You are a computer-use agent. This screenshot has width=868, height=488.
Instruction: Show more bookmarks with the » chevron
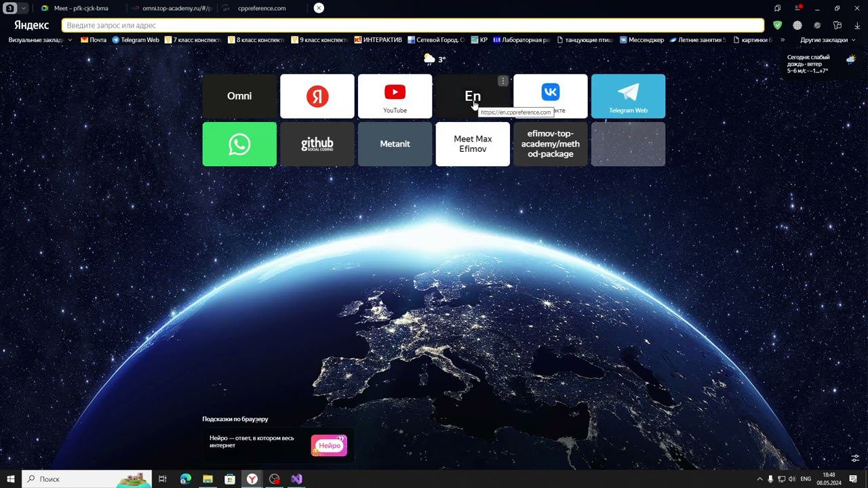(x=783, y=40)
